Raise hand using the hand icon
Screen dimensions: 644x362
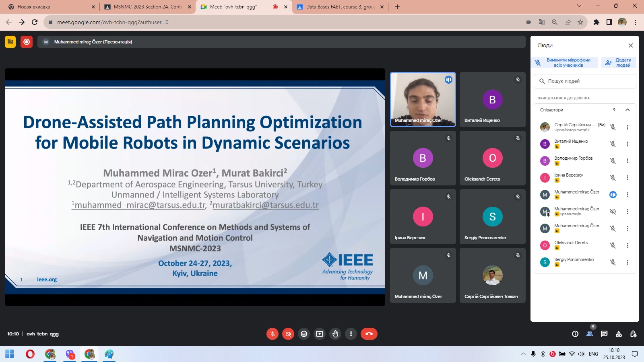[x=335, y=334]
